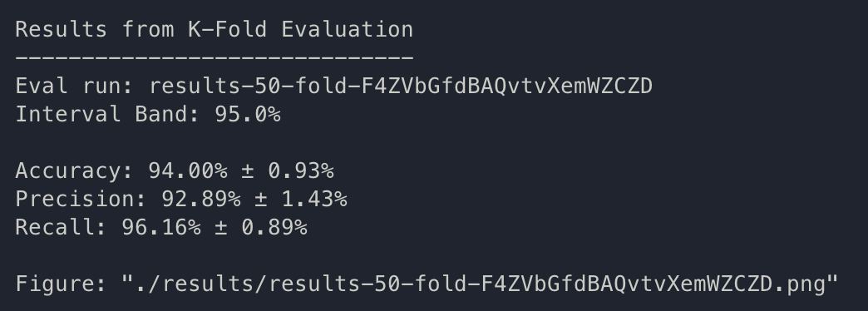Screen dimensions: 868x311
Task: Click the word "Evaluation" in the heading
Action: (x=347, y=29)
